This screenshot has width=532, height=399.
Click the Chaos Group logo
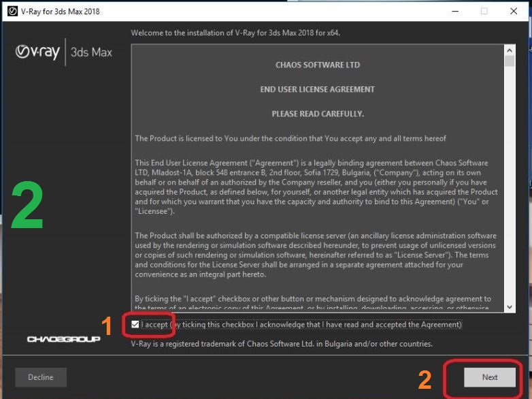63,339
